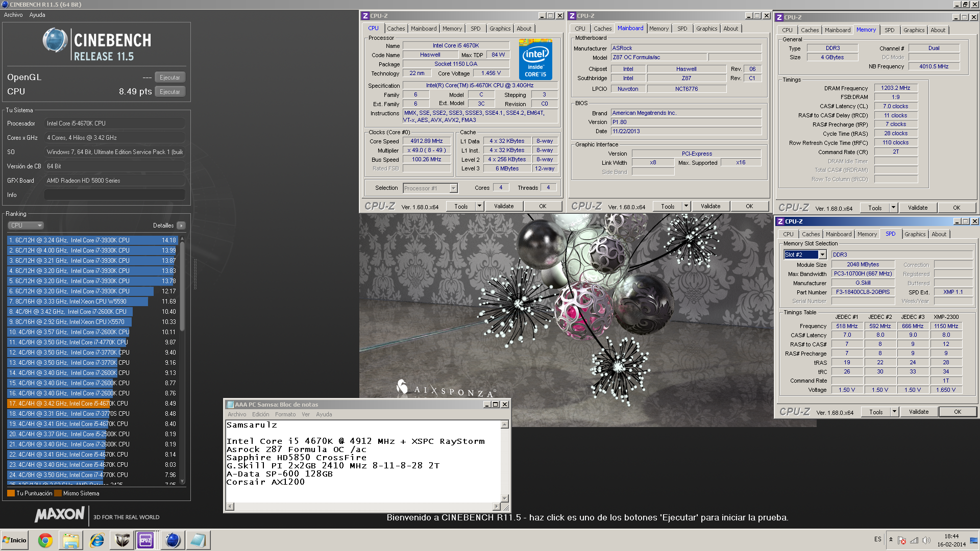Click OK in CPU-Z Motherboard window
Viewport: 980px width, 551px height.
click(x=749, y=206)
